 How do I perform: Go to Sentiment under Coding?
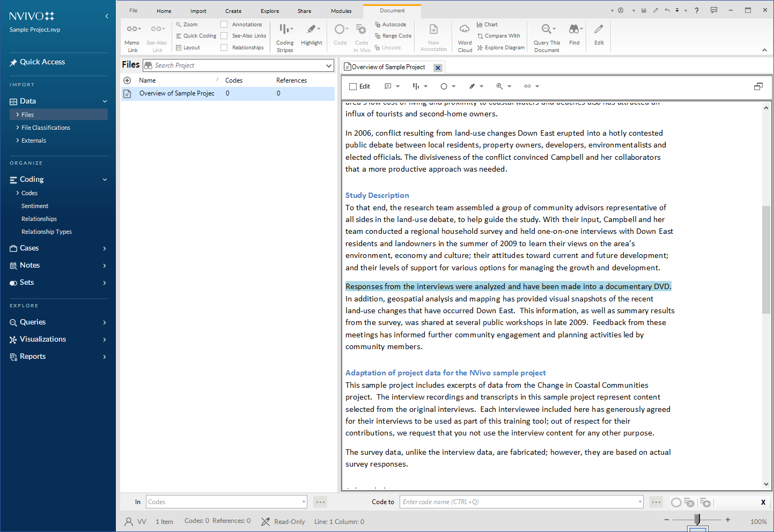(x=35, y=206)
